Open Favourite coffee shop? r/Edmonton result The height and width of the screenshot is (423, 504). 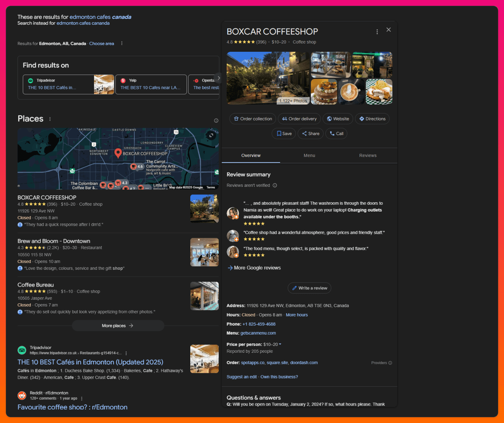click(72, 407)
